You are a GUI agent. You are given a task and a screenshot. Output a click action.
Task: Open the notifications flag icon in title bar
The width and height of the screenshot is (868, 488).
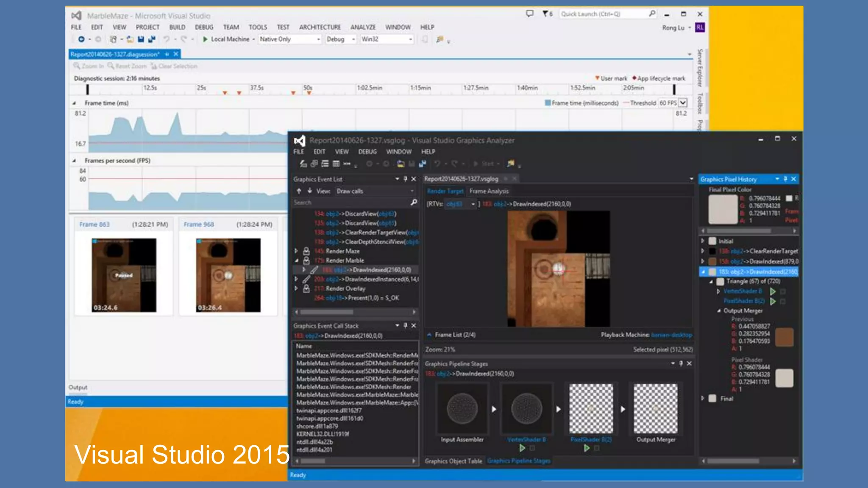[x=545, y=14]
